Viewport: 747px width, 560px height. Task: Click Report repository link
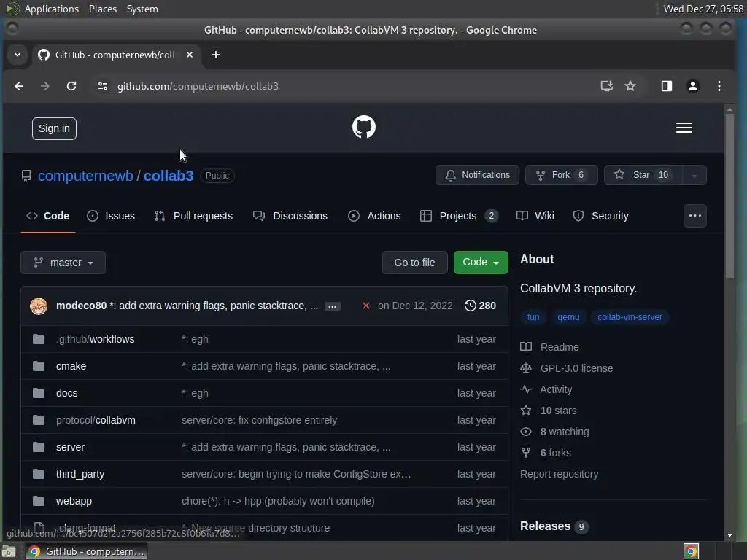tap(560, 474)
